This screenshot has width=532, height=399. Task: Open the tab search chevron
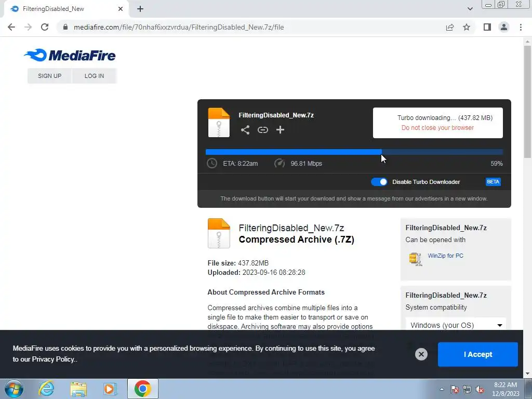470,9
